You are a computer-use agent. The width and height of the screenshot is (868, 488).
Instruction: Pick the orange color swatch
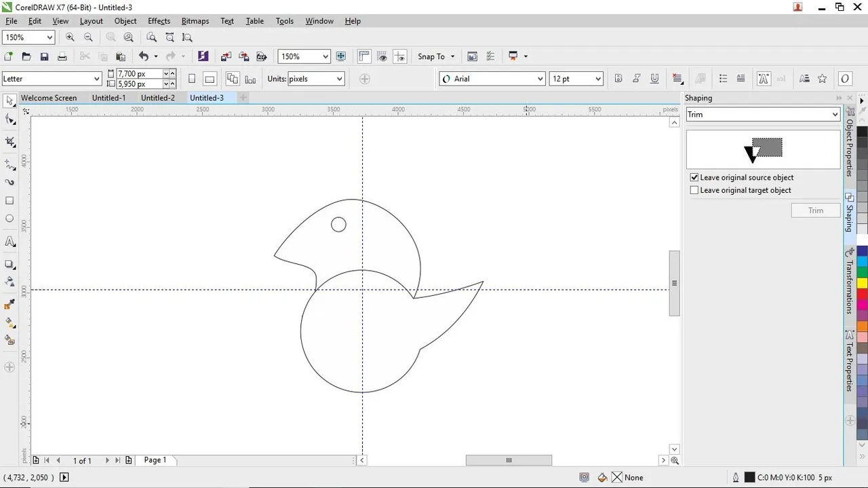(x=862, y=326)
